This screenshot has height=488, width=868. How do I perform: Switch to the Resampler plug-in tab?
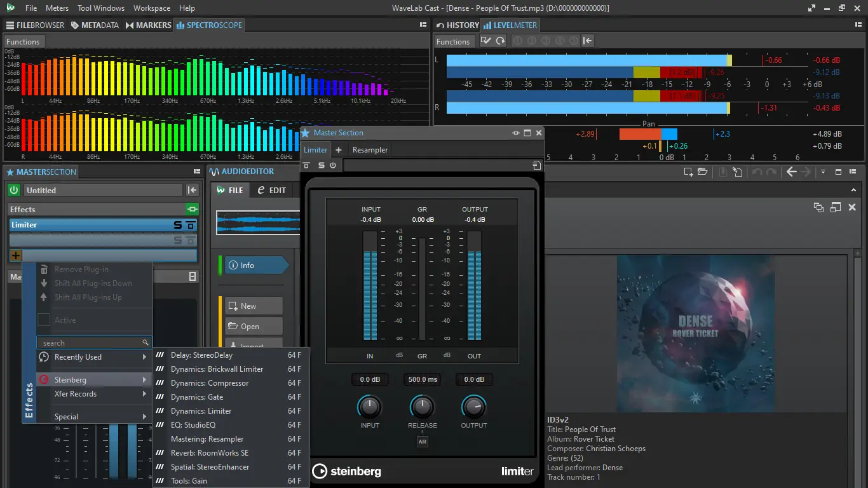(370, 150)
